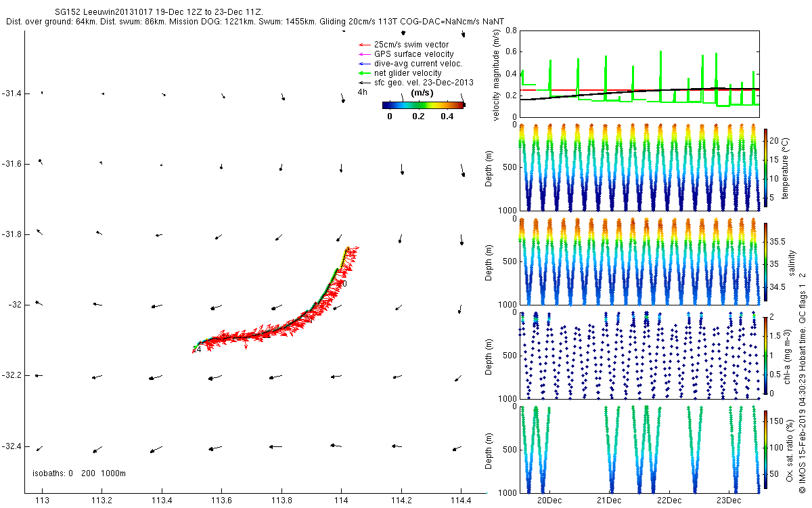Click the '25cm/s swim vector' legend entry

[x=411, y=45]
